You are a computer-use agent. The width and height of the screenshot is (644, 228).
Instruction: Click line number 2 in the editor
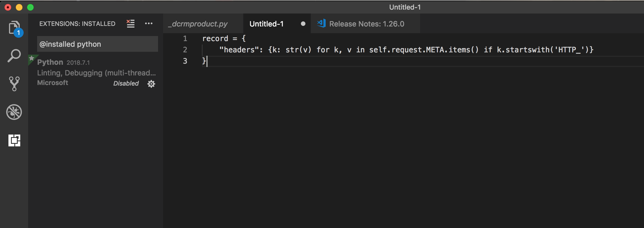point(185,50)
